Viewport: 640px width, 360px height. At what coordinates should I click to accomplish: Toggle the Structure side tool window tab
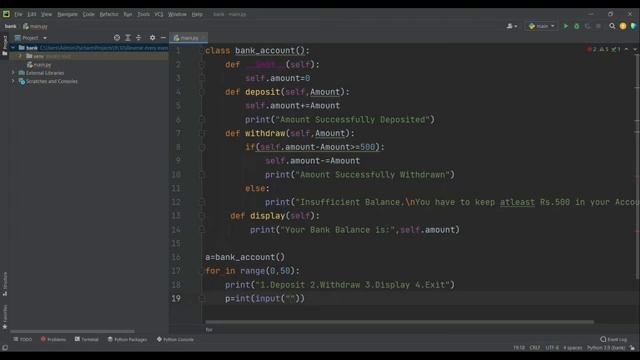(4, 283)
